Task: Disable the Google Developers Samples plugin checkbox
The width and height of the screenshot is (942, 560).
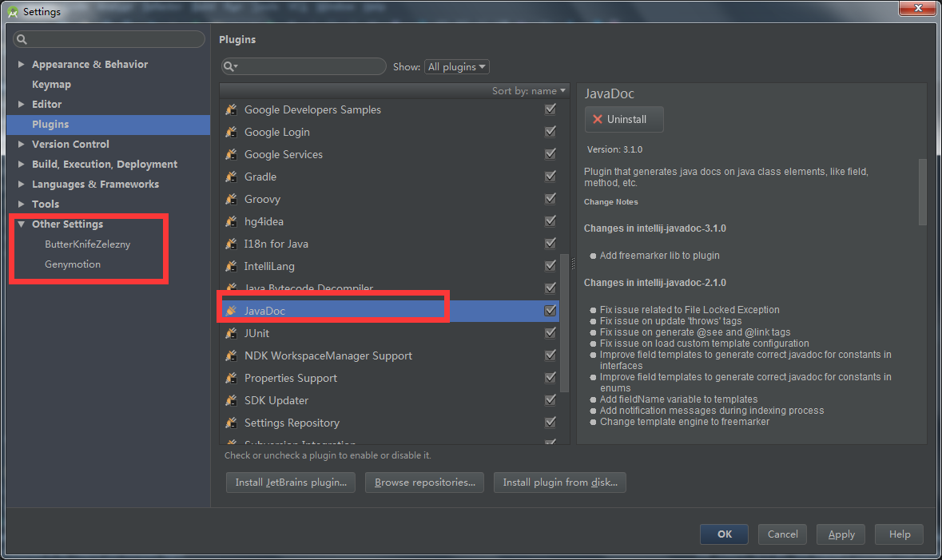Action: click(550, 109)
